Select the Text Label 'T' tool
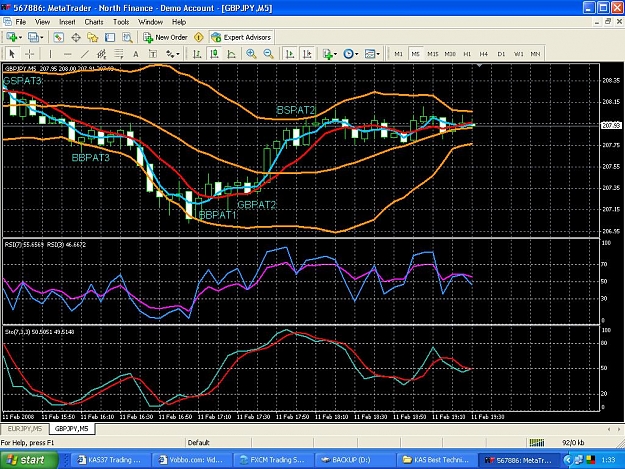625x469 pixels. pos(153,54)
